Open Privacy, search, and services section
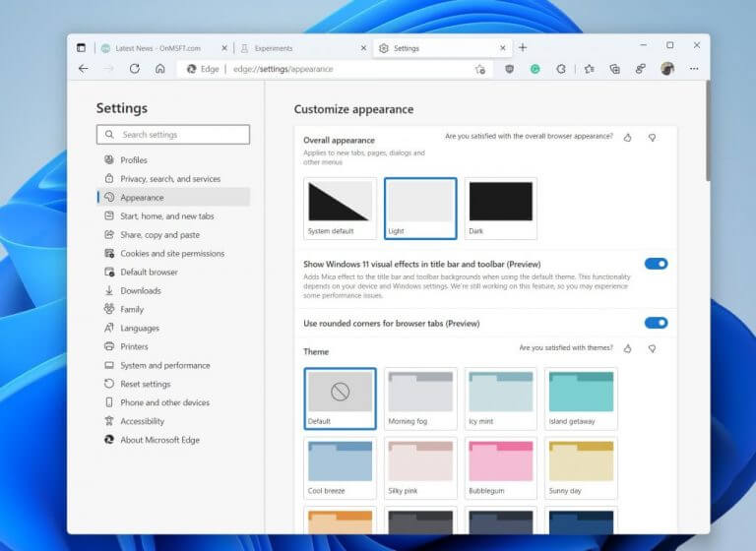Screen dimensions: 756x551 pyautogui.click(x=173, y=179)
